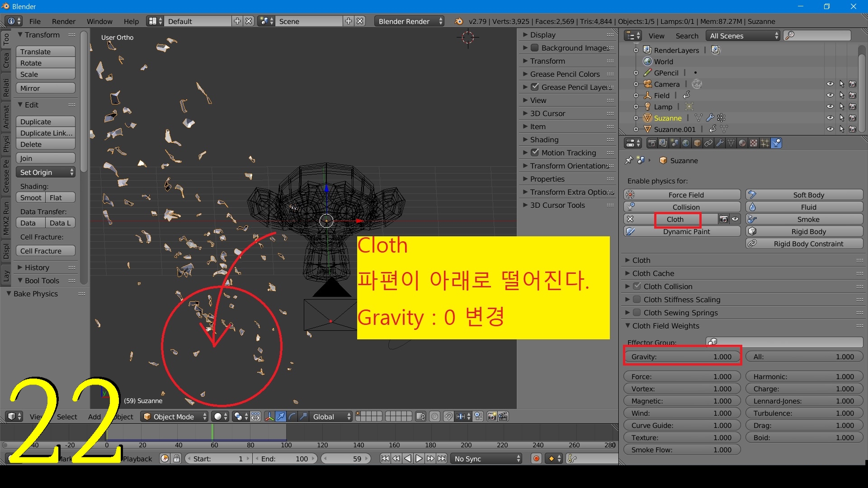This screenshot has width=868, height=488.
Task: Enable Background Images checkbox
Action: tap(535, 48)
